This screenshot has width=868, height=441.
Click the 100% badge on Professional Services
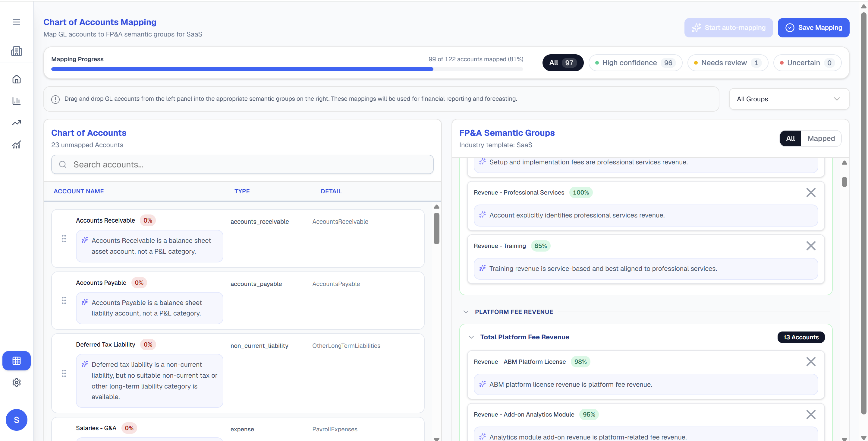point(581,192)
